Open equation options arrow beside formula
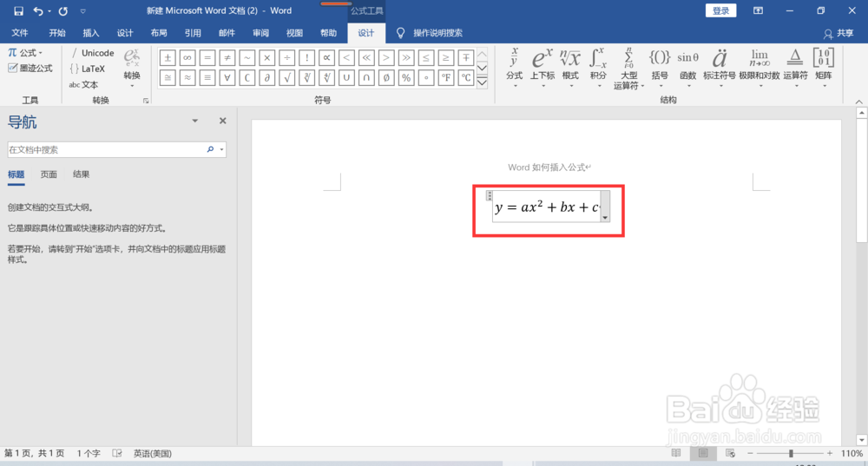 [605, 217]
